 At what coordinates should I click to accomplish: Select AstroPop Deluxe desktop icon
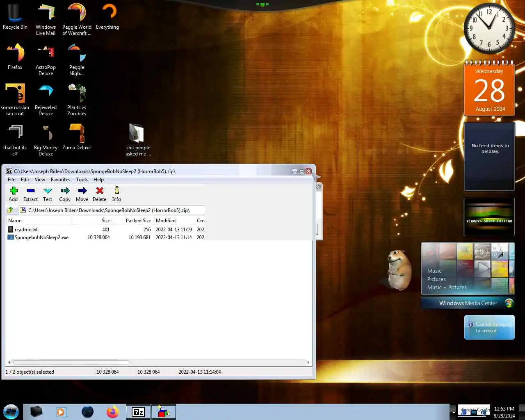pos(46,60)
